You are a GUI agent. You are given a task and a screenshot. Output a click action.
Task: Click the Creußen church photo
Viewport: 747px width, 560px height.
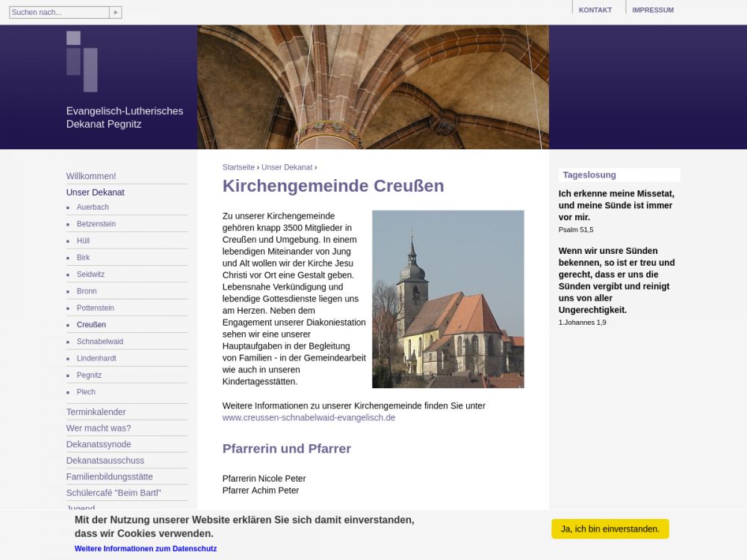pyautogui.click(x=447, y=299)
